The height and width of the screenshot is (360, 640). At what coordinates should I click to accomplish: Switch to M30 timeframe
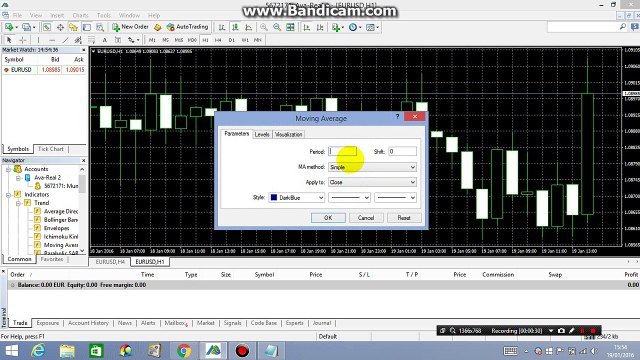click(x=192, y=40)
